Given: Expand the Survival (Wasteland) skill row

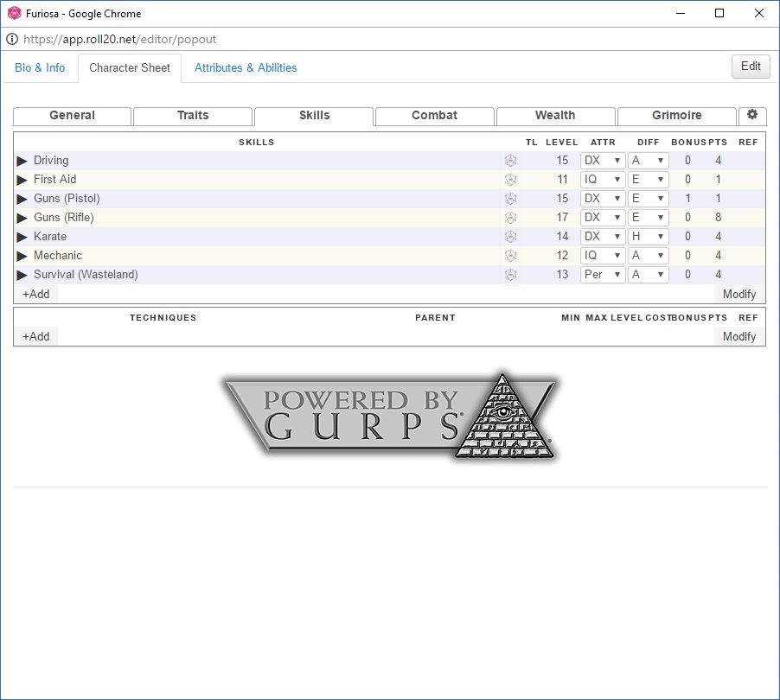Looking at the screenshot, I should [22, 275].
